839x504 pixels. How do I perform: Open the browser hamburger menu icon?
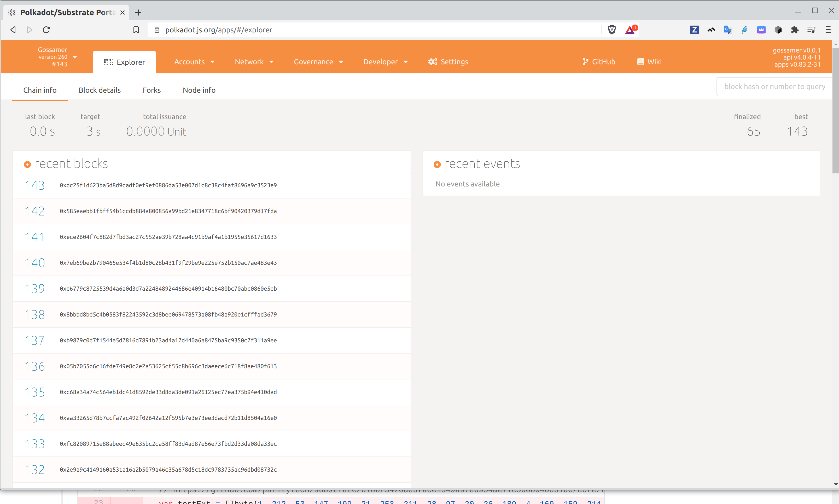(828, 30)
